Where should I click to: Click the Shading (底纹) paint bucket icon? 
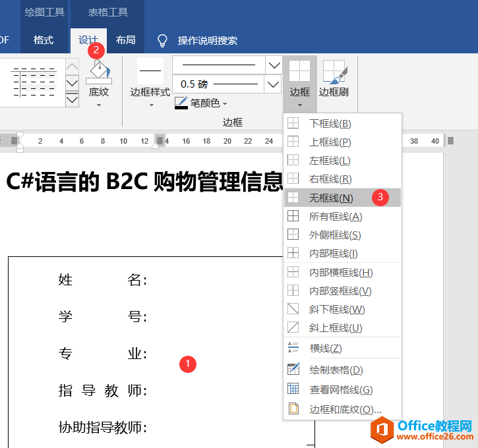click(x=99, y=72)
